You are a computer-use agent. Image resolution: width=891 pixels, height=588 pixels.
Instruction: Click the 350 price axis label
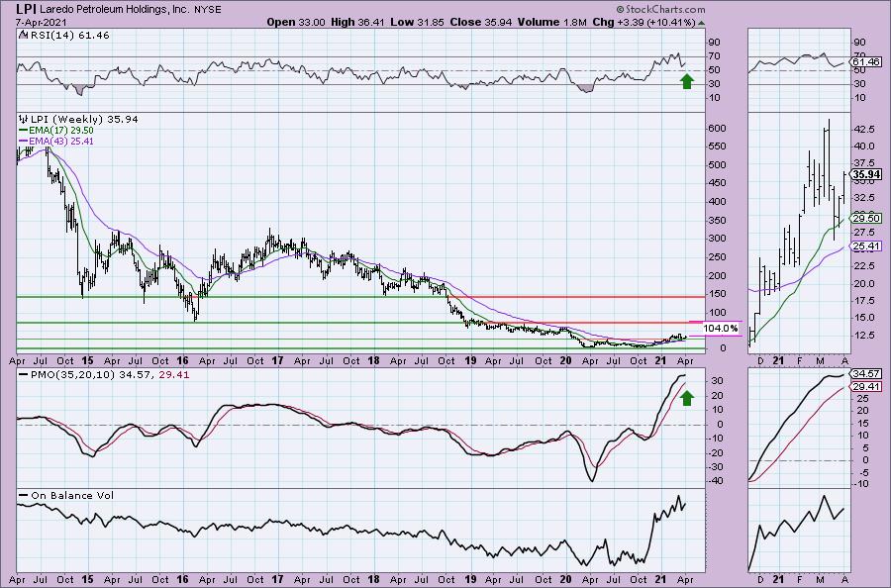pyautogui.click(x=718, y=220)
